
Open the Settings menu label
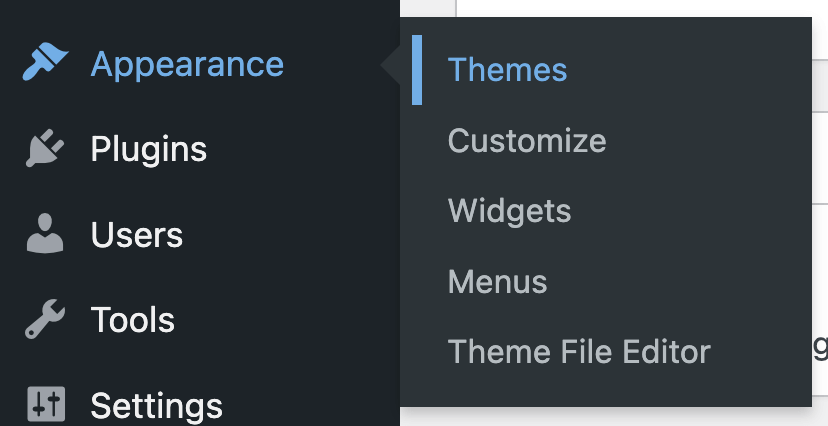click(x=157, y=405)
